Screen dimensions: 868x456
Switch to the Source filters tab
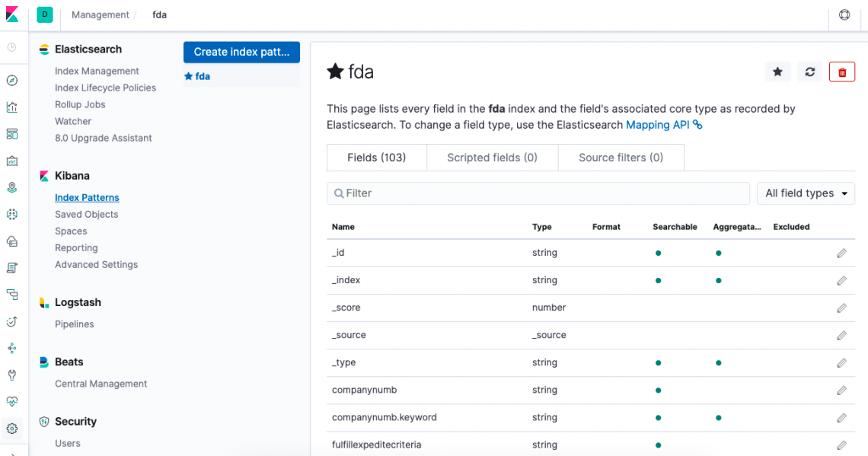coord(621,158)
